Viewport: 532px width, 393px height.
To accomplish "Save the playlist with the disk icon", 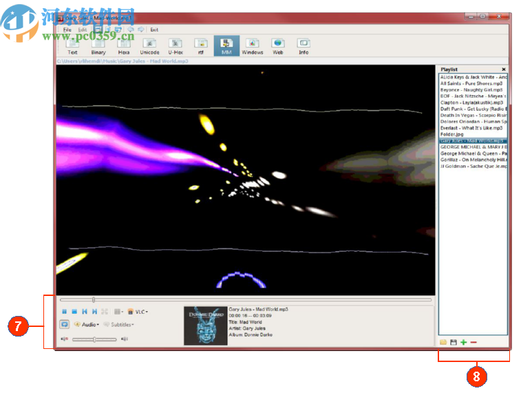I will (454, 342).
